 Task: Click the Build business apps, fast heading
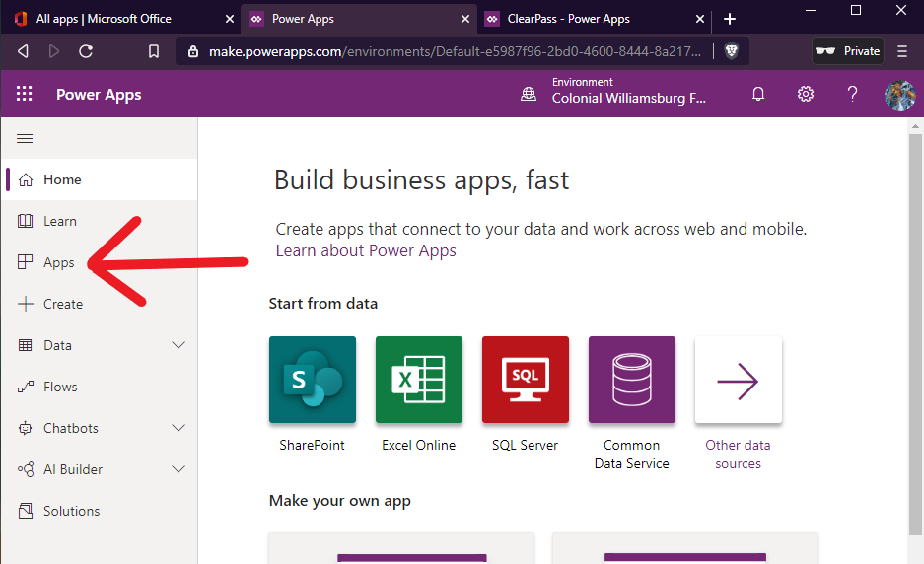click(422, 179)
